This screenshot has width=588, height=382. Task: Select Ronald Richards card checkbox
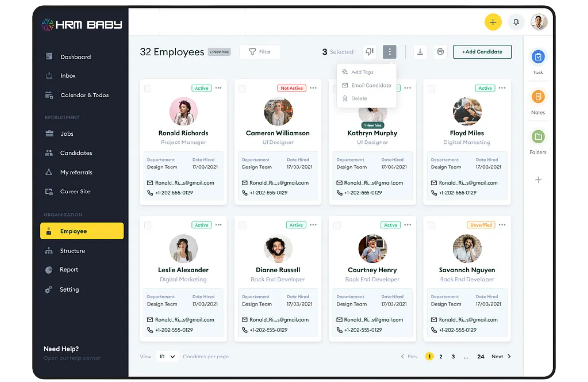tap(147, 89)
